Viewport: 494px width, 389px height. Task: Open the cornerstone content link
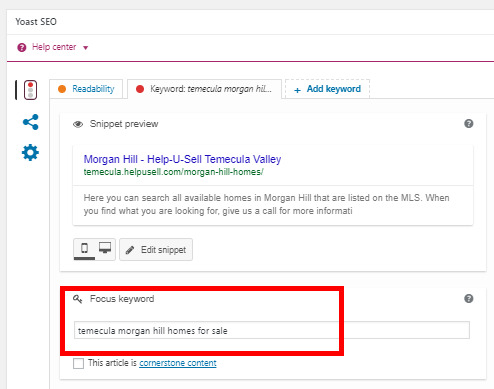point(178,363)
